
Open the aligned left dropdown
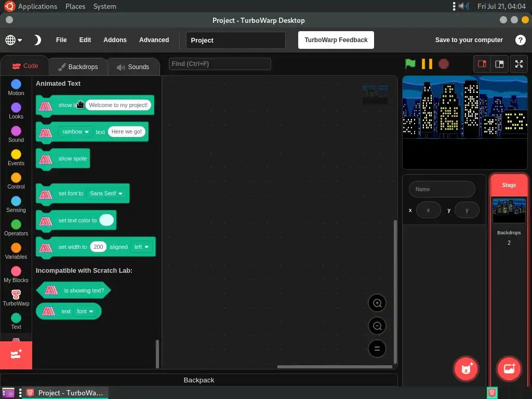pos(141,247)
